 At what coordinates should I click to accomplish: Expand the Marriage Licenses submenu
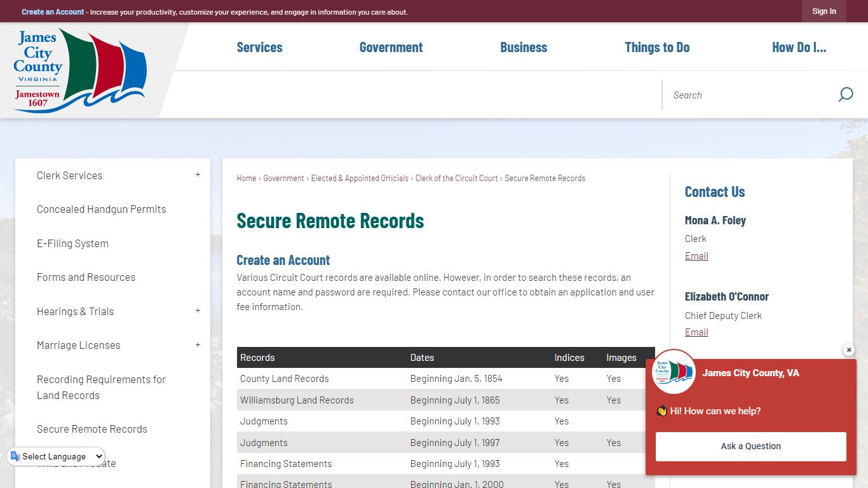pyautogui.click(x=198, y=345)
